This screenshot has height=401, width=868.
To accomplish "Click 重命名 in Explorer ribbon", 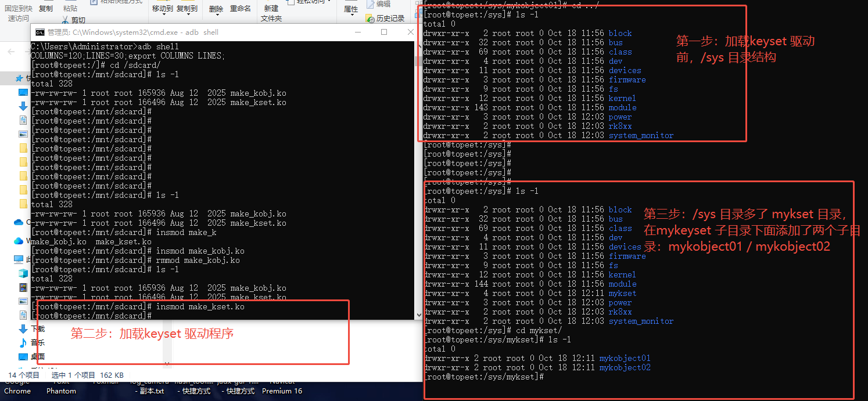I will tap(241, 9).
